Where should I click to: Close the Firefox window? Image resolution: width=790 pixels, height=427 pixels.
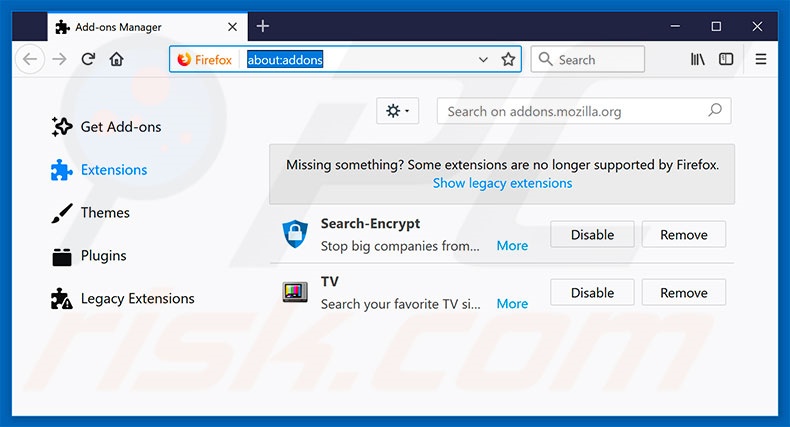coord(757,26)
